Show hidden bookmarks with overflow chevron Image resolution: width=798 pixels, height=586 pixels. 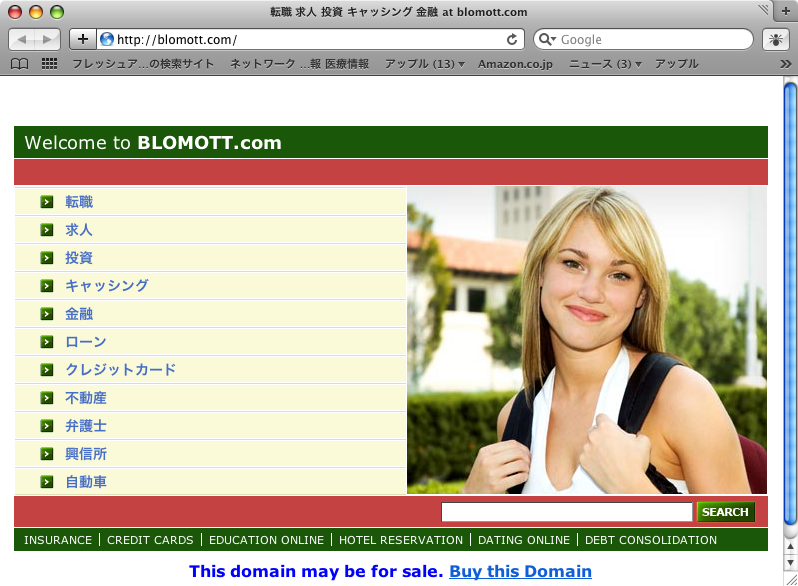pyautogui.click(x=785, y=64)
